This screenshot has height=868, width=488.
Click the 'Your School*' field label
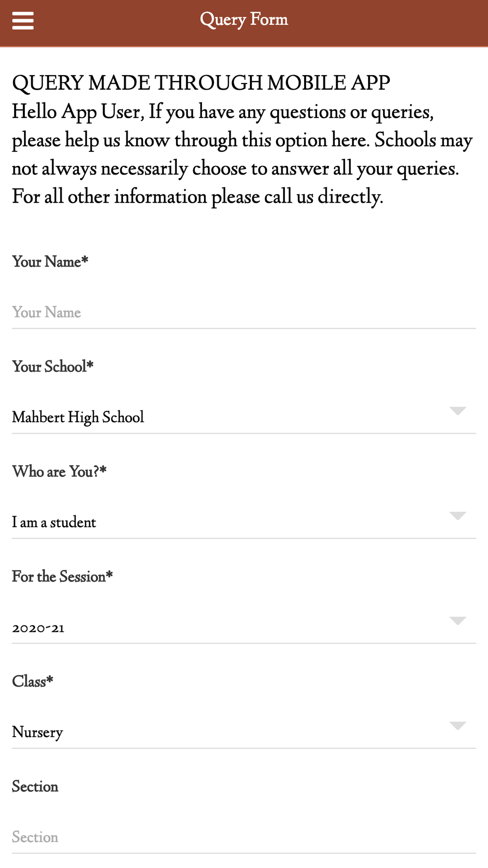(x=53, y=367)
